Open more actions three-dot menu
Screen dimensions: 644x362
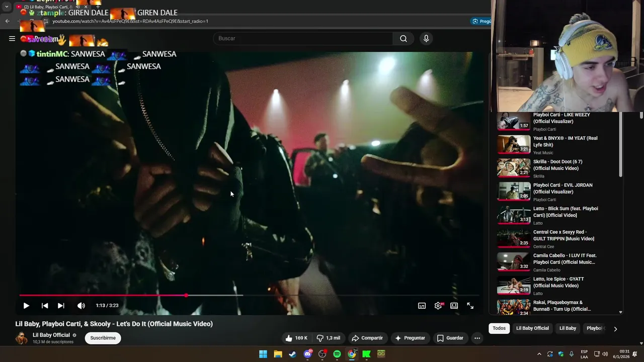tap(477, 338)
